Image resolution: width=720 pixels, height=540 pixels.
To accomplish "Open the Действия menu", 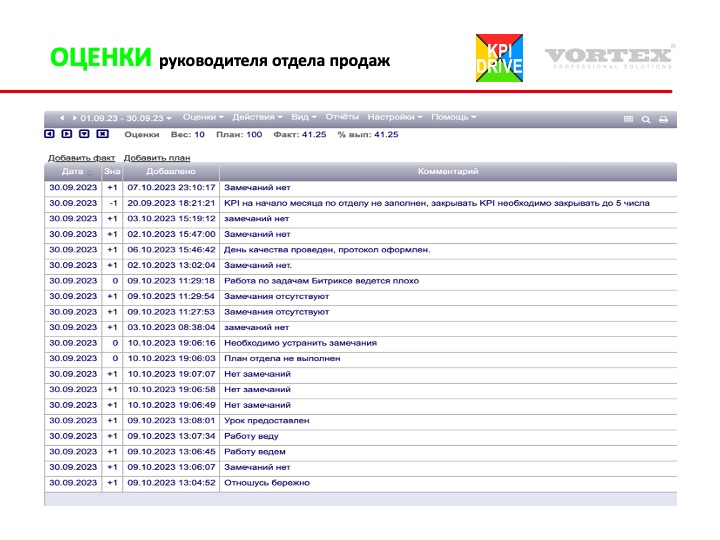I will tap(257, 118).
